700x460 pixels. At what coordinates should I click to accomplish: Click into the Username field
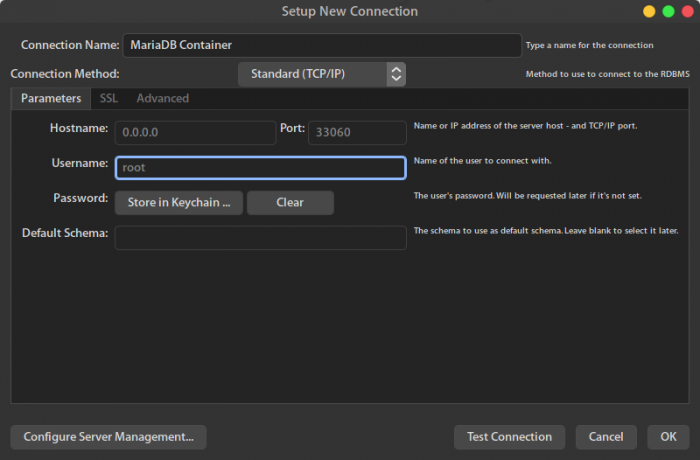pyautogui.click(x=260, y=168)
